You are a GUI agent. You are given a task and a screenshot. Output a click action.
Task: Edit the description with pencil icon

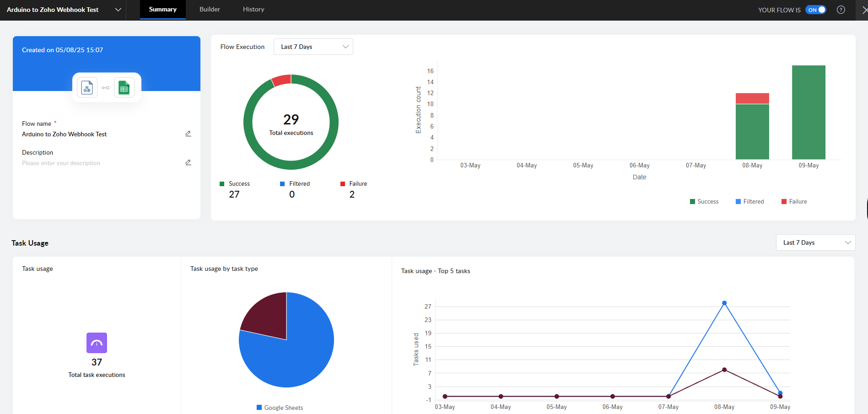tap(188, 162)
